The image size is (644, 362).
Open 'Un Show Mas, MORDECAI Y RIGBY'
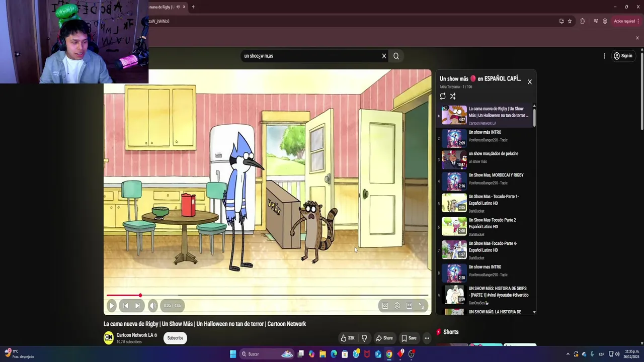coord(485,181)
